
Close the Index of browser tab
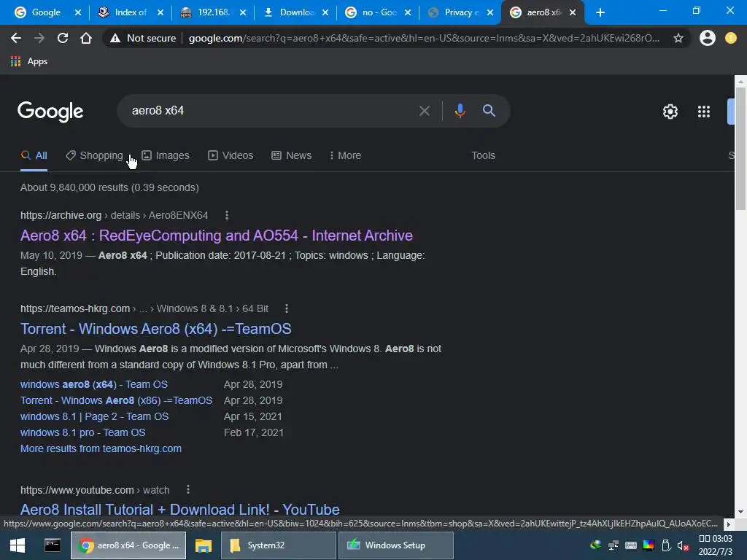pos(160,13)
